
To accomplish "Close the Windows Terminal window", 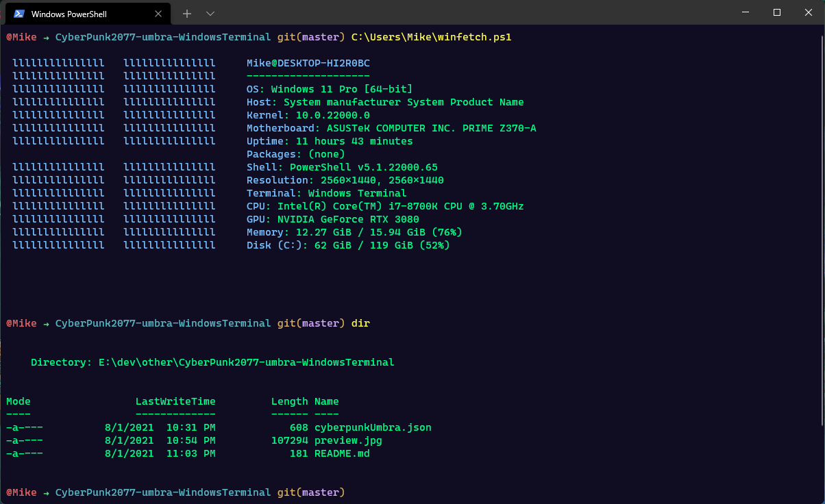I will tap(809, 12).
